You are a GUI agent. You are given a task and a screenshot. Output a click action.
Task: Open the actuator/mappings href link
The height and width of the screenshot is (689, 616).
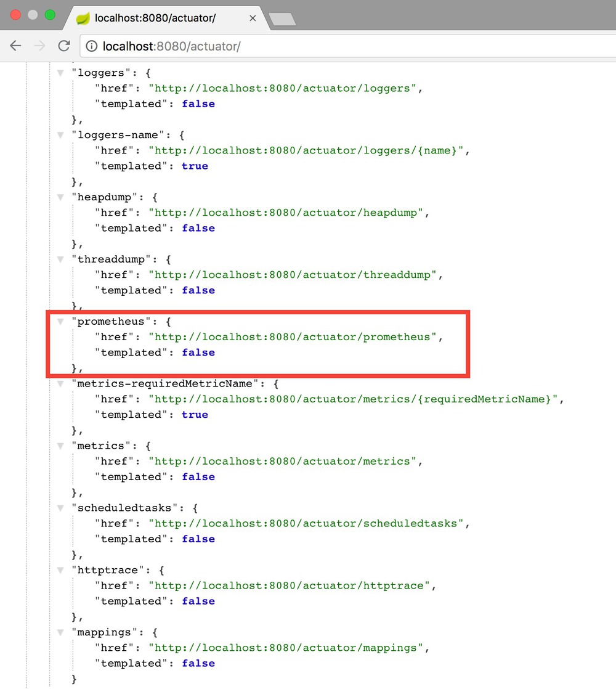pos(286,648)
